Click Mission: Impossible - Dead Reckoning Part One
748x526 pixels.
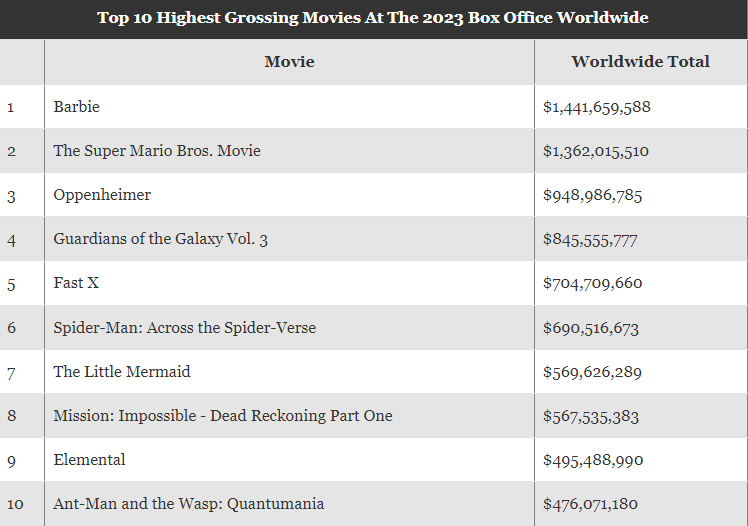[x=223, y=415]
